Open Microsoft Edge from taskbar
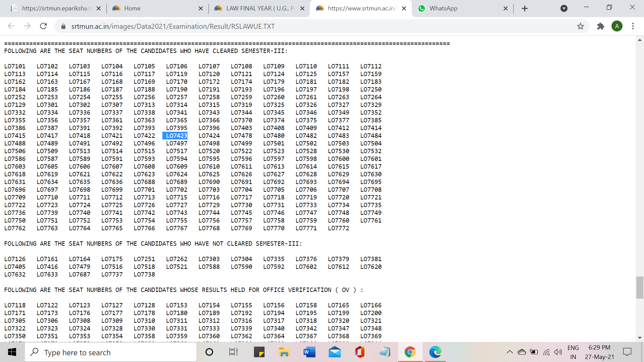This screenshot has width=644, height=362. [x=435, y=352]
